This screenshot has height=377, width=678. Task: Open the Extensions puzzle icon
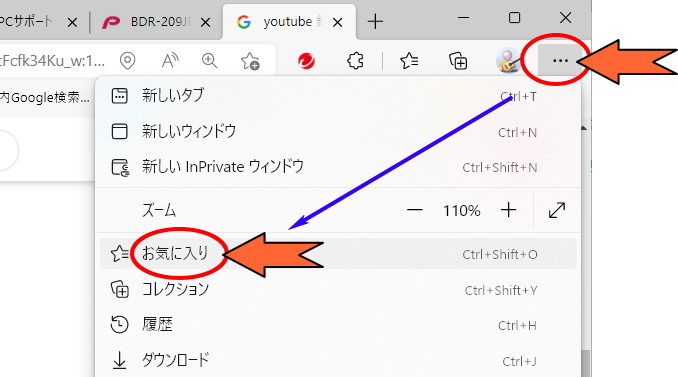[x=355, y=61]
